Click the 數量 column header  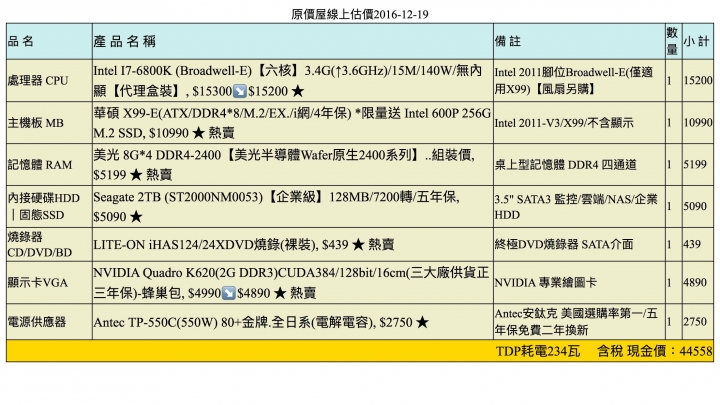coord(673,41)
